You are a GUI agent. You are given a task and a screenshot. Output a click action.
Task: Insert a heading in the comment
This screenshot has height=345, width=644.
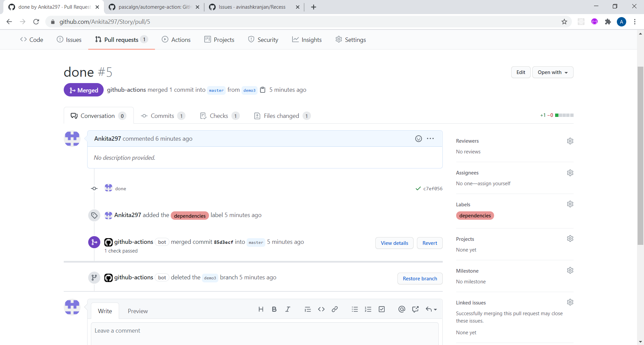(261, 309)
